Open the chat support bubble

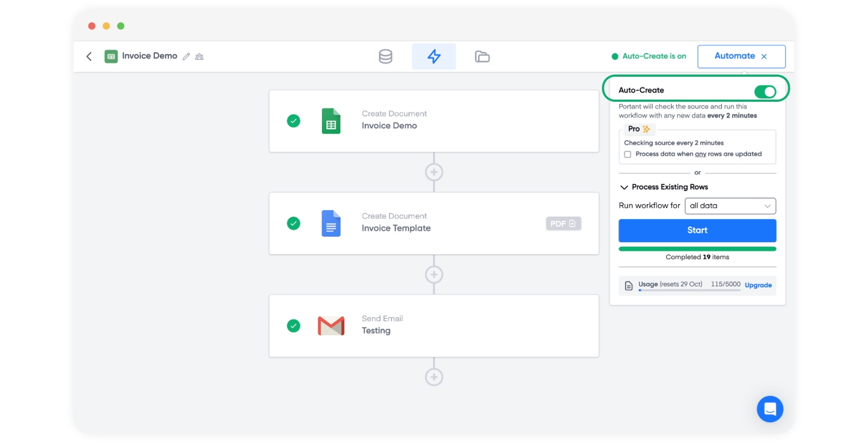(770, 409)
